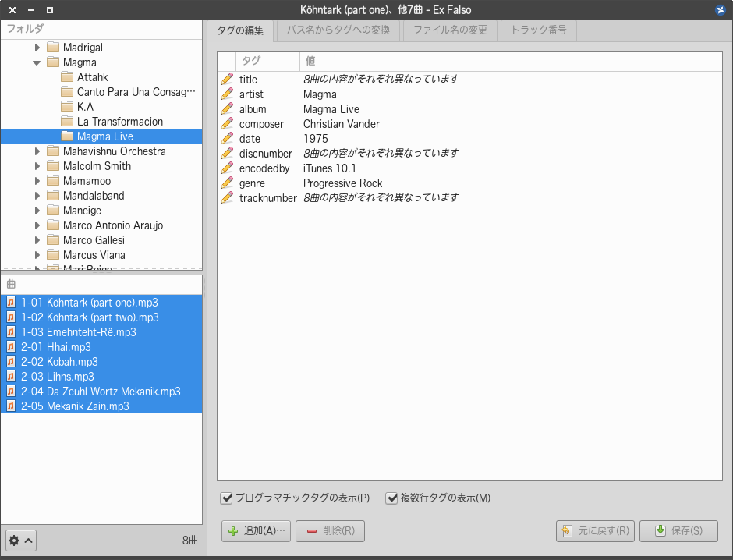Image resolution: width=733 pixels, height=560 pixels.
Task: Click music file icon of 1-01 Köhntark (part one).mp3
Action: (11, 303)
